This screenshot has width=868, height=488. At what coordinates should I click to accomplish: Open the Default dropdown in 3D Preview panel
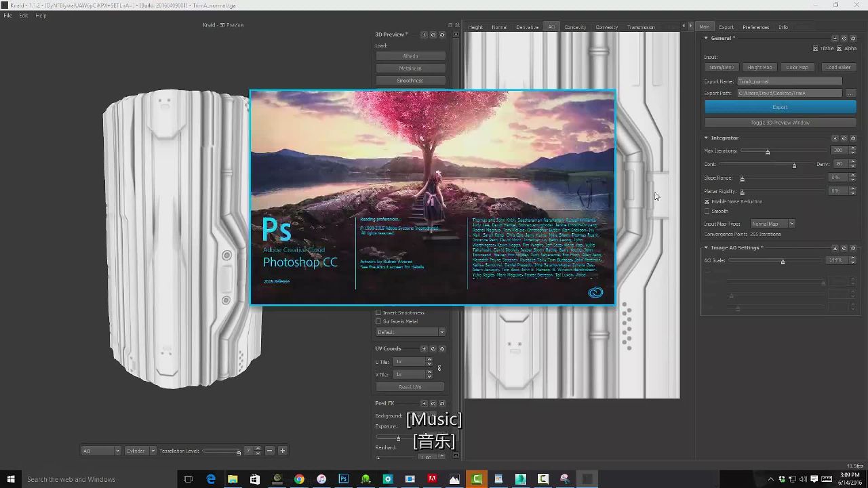[410, 332]
